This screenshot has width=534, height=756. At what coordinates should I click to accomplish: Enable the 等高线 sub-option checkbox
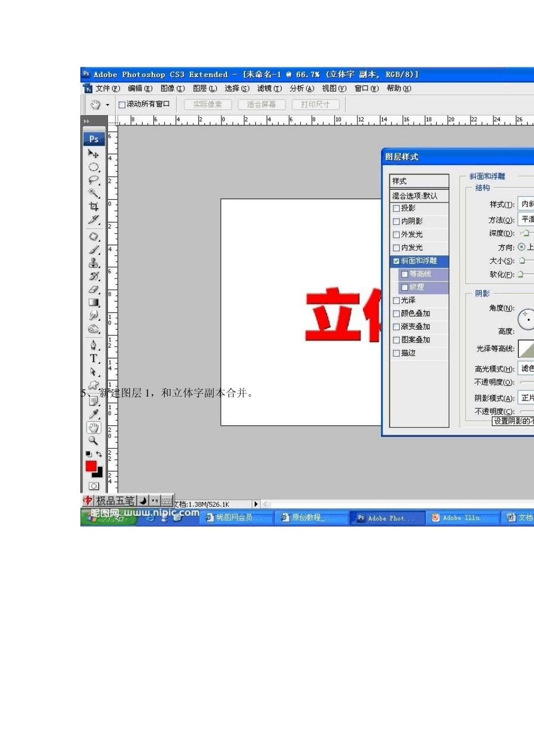click(x=404, y=274)
